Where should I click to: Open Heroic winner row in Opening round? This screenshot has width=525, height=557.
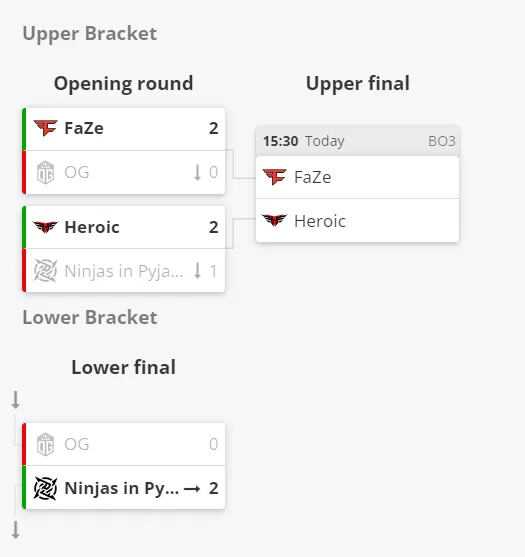[x=124, y=227]
